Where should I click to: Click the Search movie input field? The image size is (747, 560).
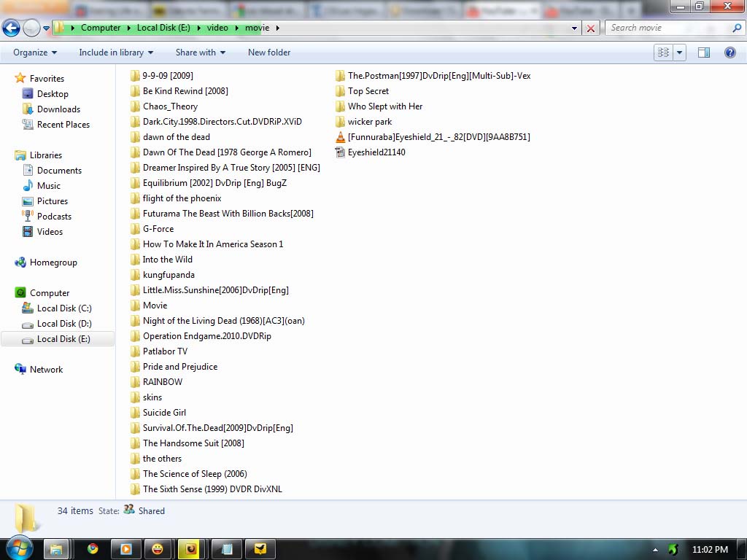669,28
